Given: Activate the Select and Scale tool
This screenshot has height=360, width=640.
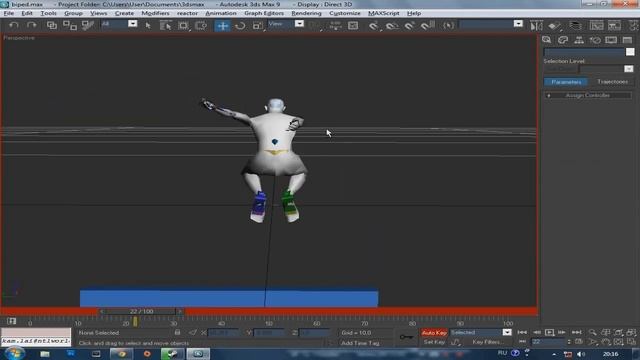Looking at the screenshot, I should [x=258, y=26].
